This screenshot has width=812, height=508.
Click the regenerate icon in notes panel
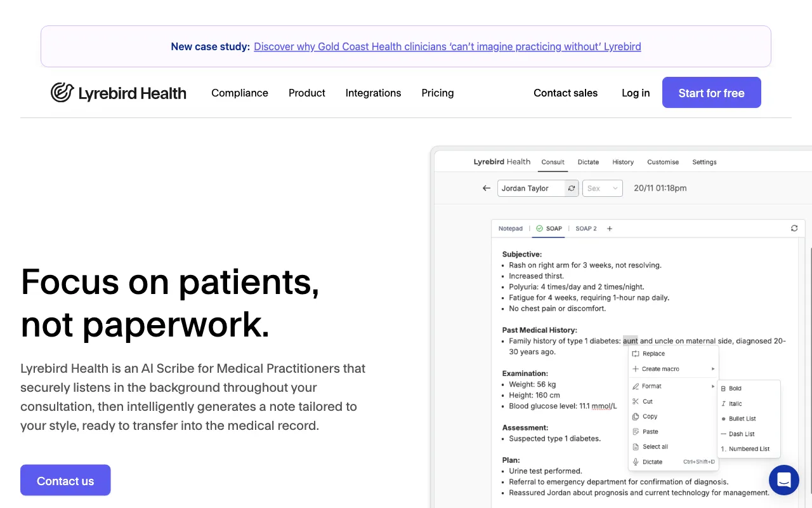point(794,228)
